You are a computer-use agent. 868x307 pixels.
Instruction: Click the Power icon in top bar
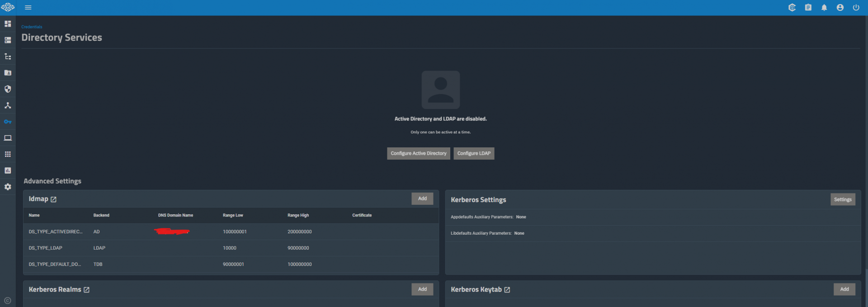[856, 8]
